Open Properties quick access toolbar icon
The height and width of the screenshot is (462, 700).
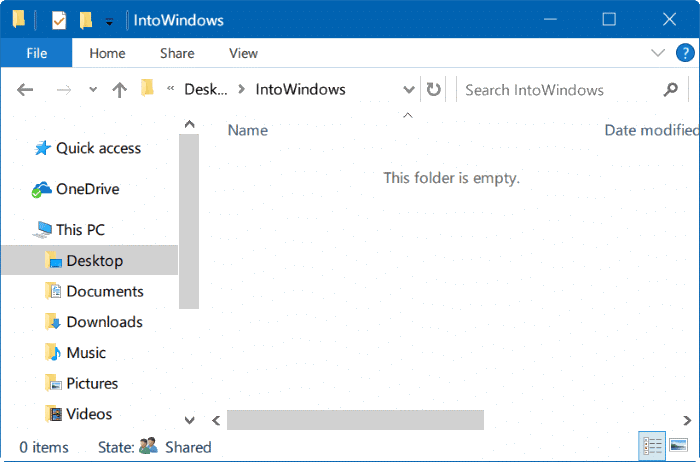pyautogui.click(x=59, y=20)
